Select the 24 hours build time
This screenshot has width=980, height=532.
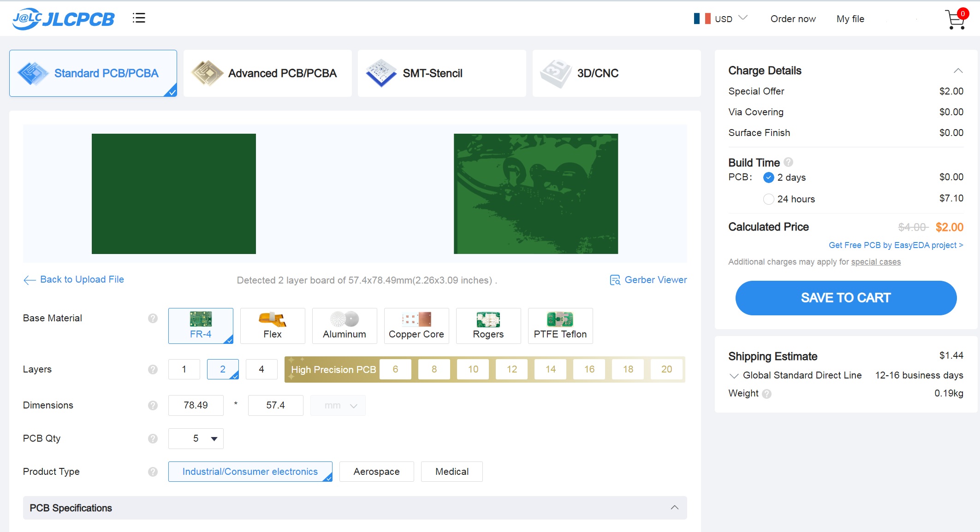point(768,199)
